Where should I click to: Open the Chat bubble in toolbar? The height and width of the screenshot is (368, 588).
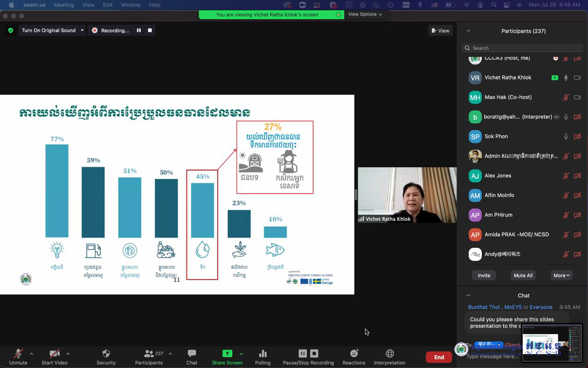[x=192, y=354]
